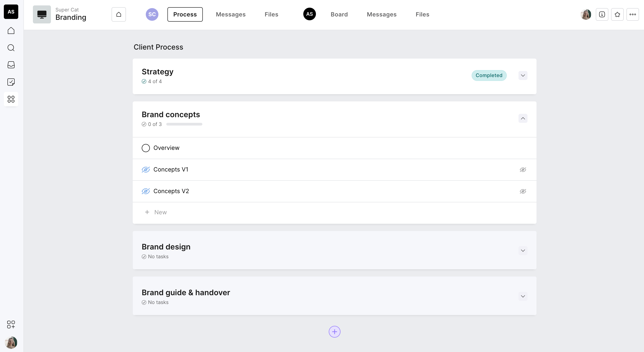Add a New task in Brand concepts

tap(160, 212)
